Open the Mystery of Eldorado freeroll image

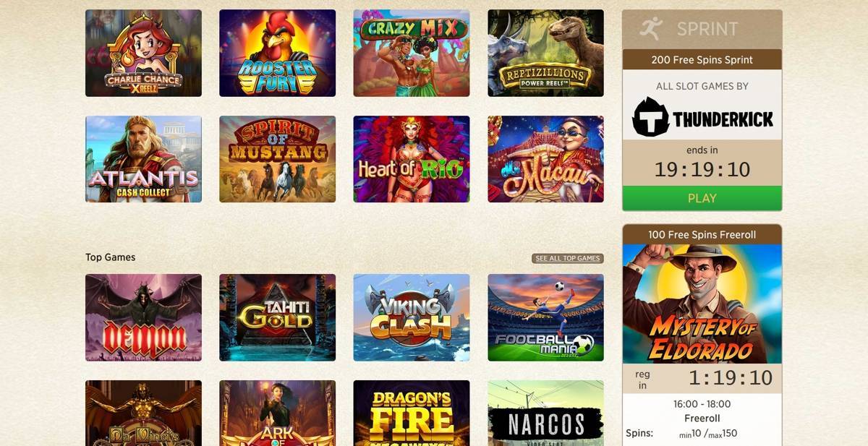[702, 304]
